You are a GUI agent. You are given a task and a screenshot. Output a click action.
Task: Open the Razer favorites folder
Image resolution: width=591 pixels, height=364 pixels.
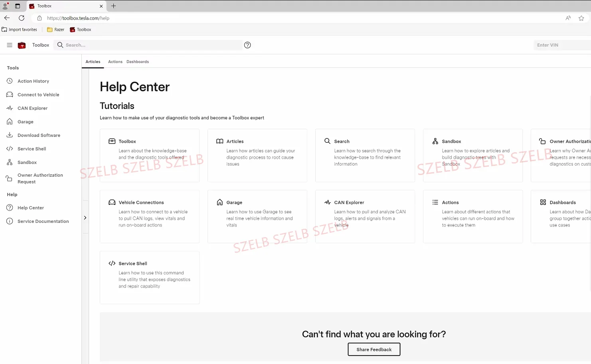55,30
